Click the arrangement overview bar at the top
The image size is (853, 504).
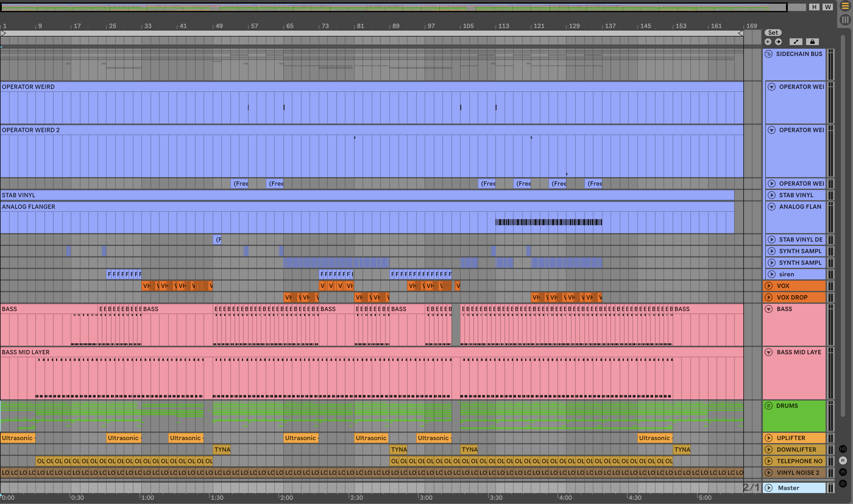pyautogui.click(x=391, y=7)
